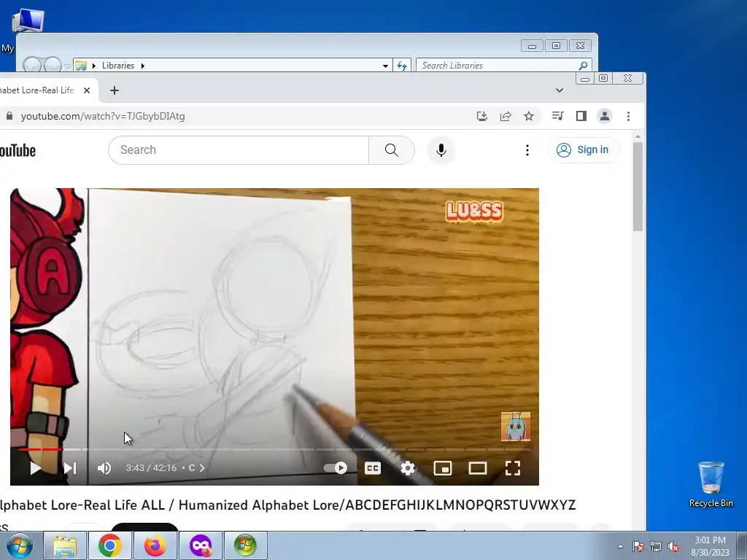Open Chrome three-dot menu
Image resolution: width=747 pixels, height=560 pixels.
click(628, 116)
